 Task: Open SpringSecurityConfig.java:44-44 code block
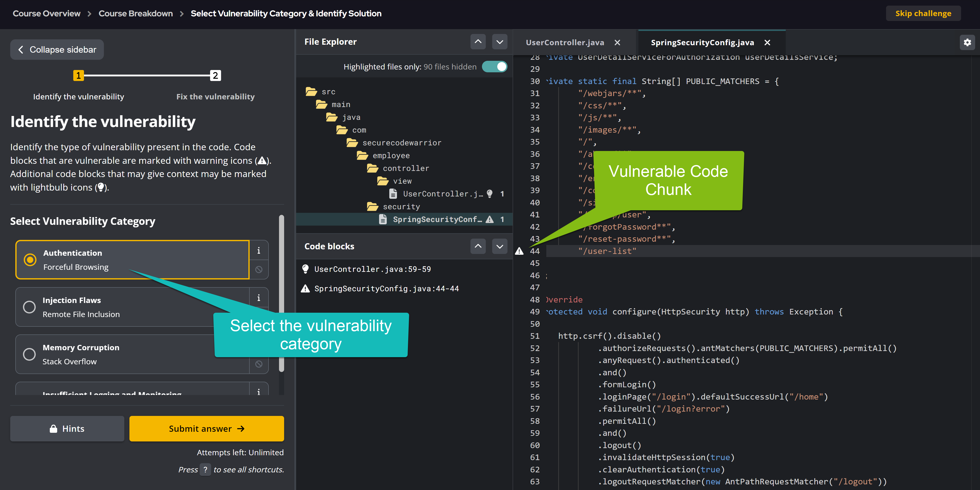pos(386,289)
